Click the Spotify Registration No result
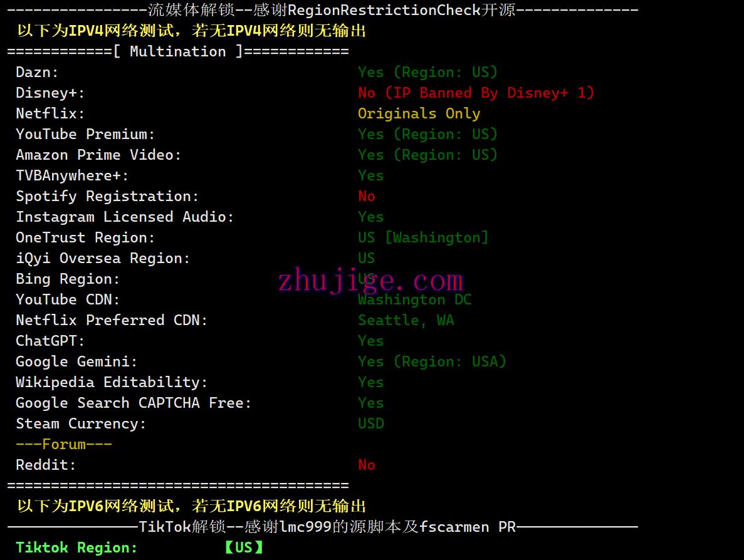Screen dimensions: 744x560 coord(367,196)
